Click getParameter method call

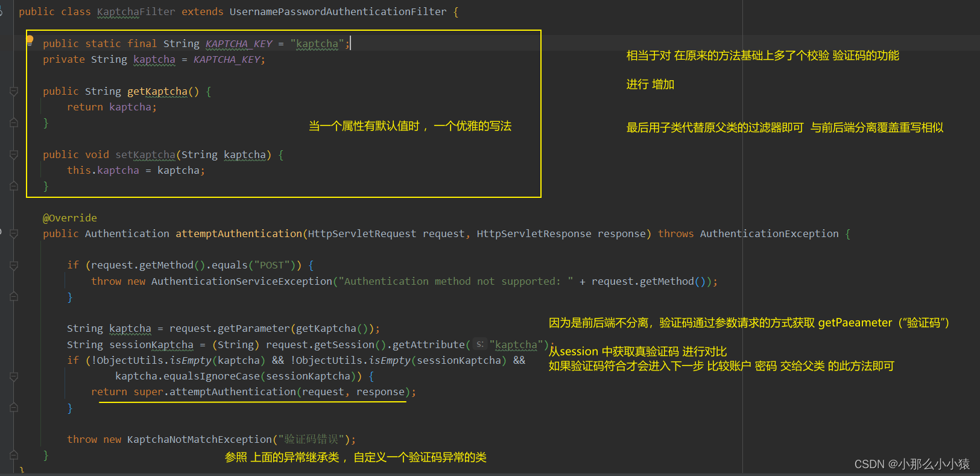tap(254, 328)
